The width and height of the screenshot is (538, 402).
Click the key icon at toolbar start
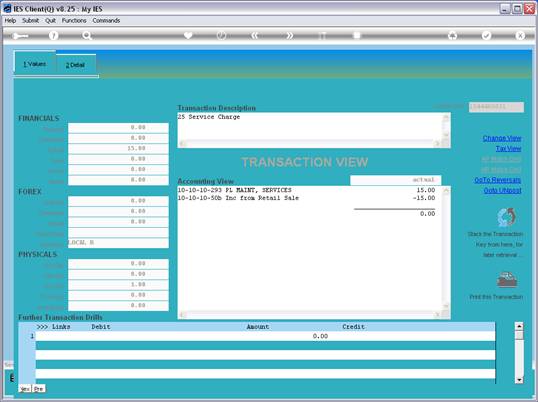coord(20,36)
